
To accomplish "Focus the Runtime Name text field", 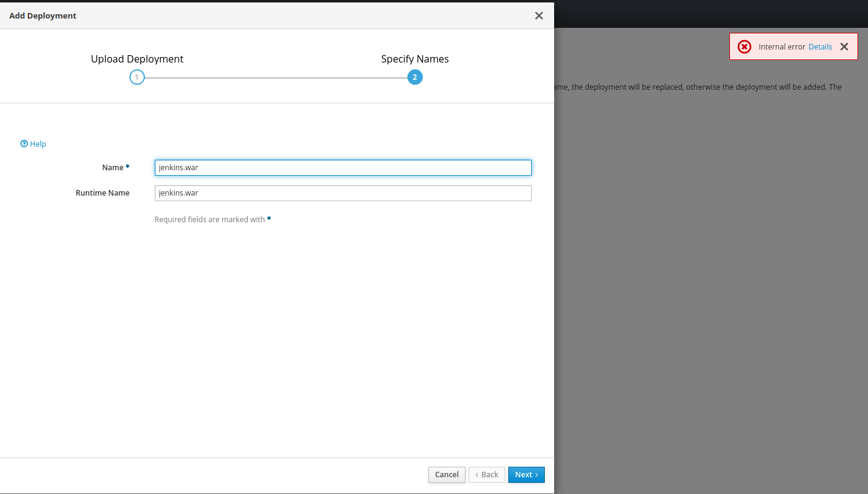I will tap(343, 193).
